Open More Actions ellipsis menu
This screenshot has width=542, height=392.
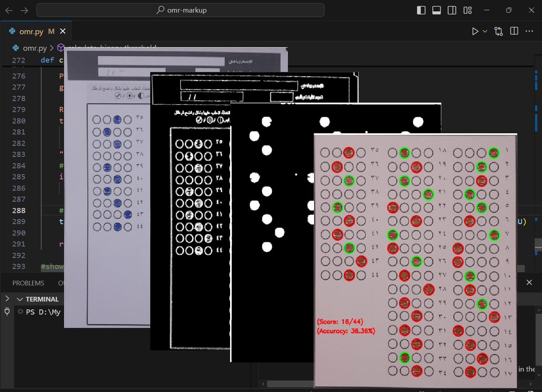pos(529,31)
